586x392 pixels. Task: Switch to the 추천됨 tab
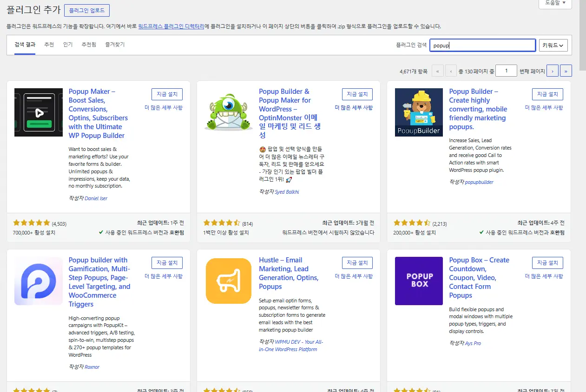[x=89, y=45]
